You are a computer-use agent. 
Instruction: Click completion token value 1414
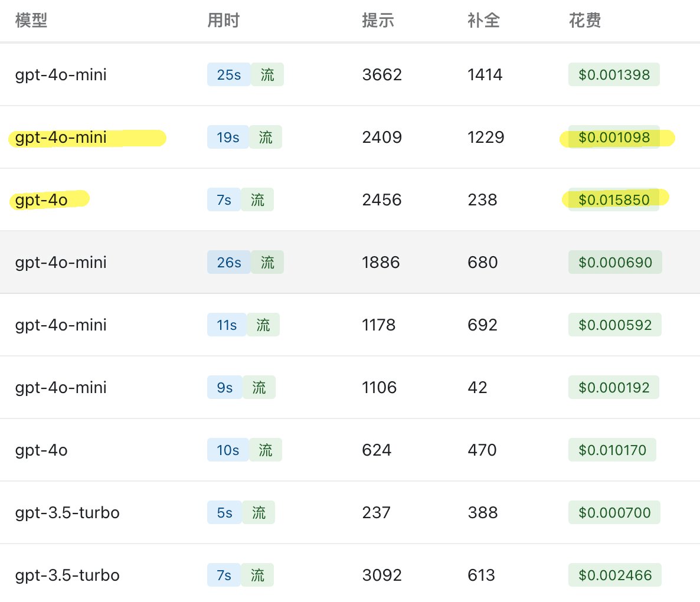(485, 74)
